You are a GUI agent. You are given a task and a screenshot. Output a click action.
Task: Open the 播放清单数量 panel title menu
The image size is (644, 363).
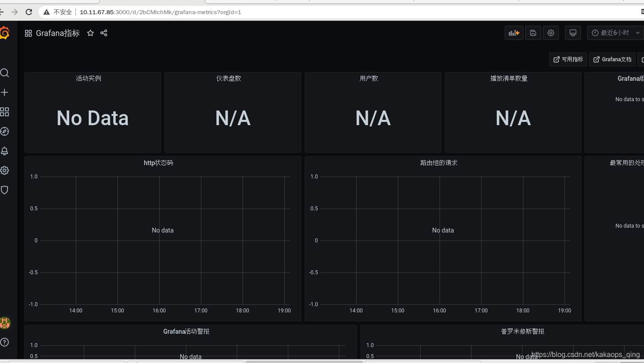point(509,79)
